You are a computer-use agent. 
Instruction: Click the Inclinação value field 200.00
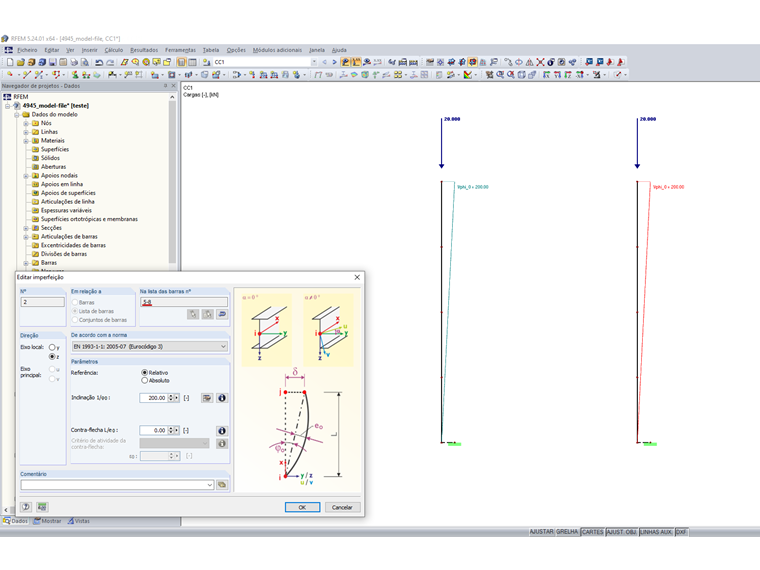153,398
